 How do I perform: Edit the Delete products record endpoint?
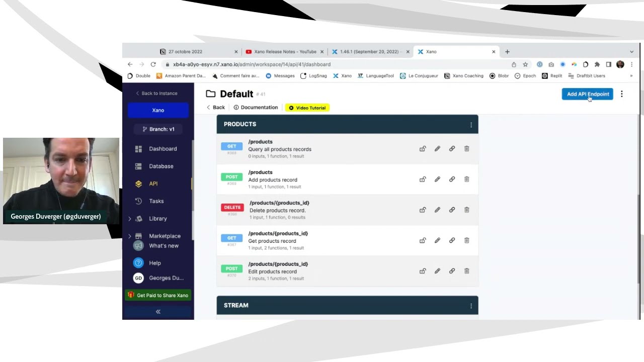coord(437,210)
